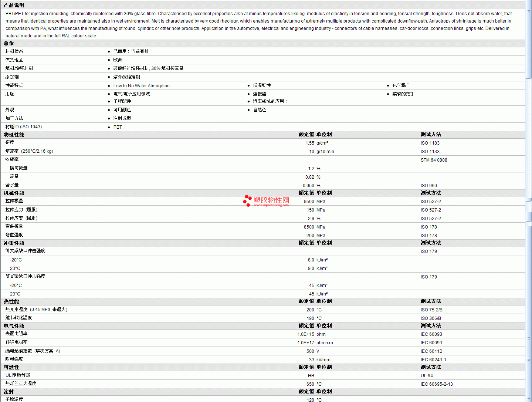Click the 可用颜色 appearance entry
The height and width of the screenshot is (402, 532).
click(122, 110)
